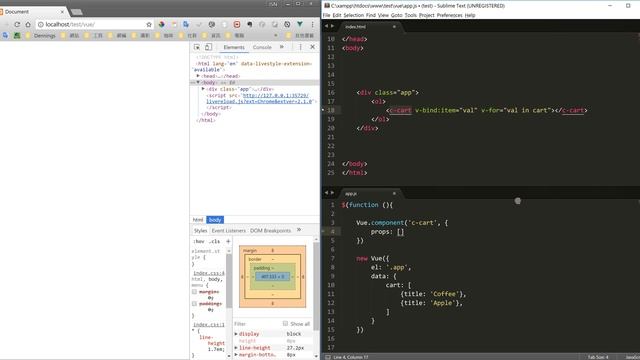Expand the line-height computed property
Viewport: 640px width, 360px height.
[236, 348]
